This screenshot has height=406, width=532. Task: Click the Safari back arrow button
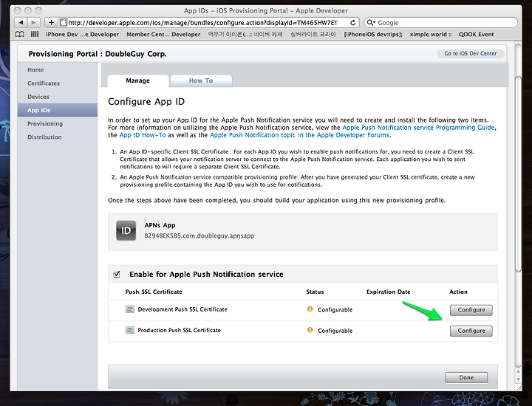coord(21,23)
